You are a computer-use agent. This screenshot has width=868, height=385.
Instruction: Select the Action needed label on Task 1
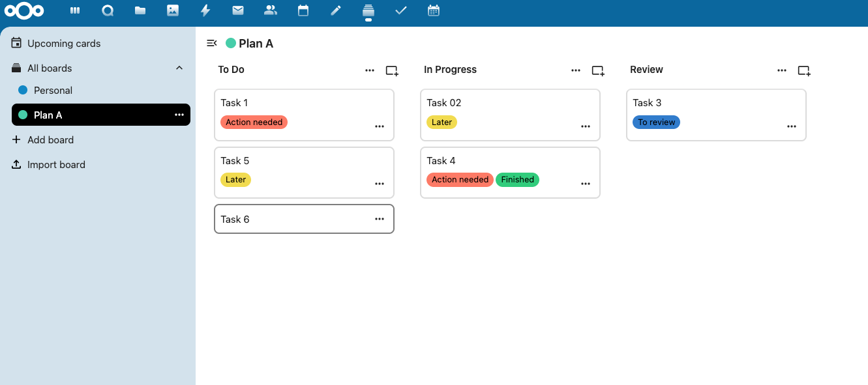tap(254, 122)
